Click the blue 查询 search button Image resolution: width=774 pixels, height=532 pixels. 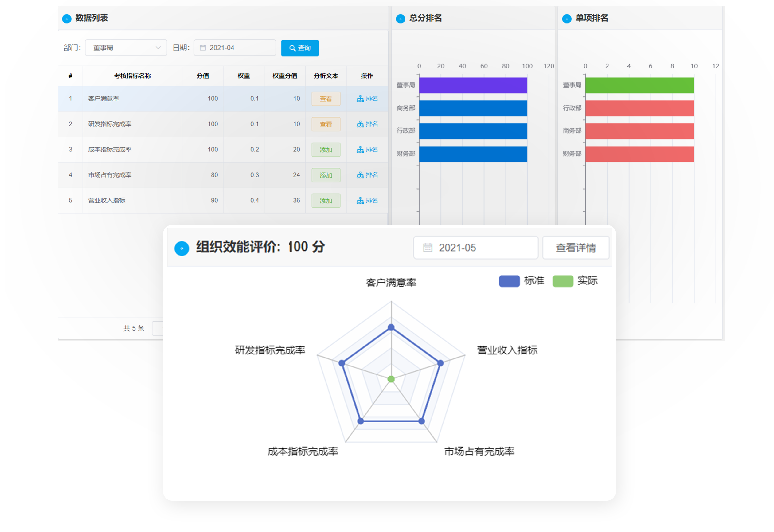coord(300,48)
